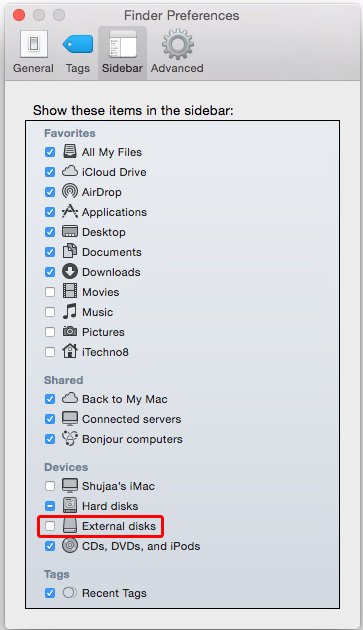This screenshot has width=363, height=630.
Task: Click the Applications A-shaped icon
Action: (70, 211)
